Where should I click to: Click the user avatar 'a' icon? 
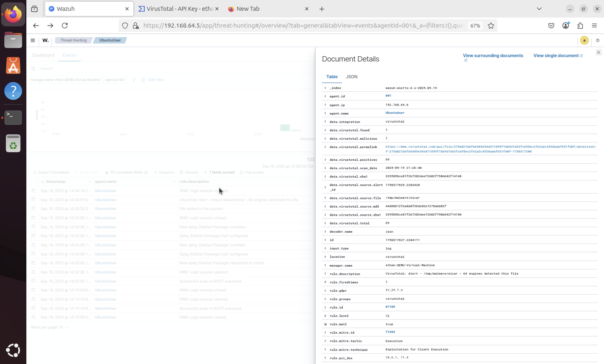point(584,41)
